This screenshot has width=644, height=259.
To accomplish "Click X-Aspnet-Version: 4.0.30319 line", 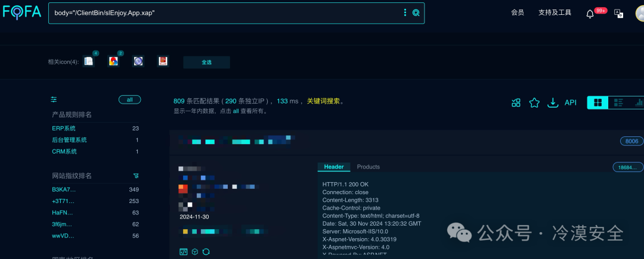I will tap(360, 239).
